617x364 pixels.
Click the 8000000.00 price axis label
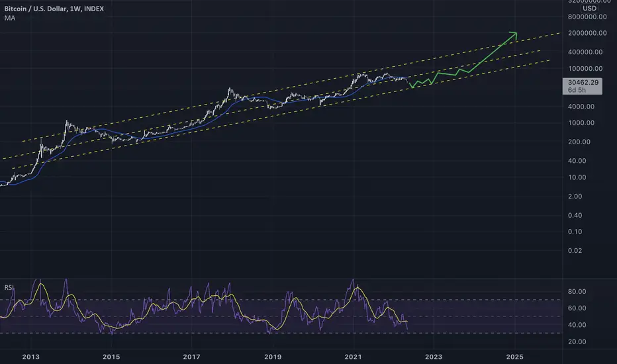(x=587, y=17)
